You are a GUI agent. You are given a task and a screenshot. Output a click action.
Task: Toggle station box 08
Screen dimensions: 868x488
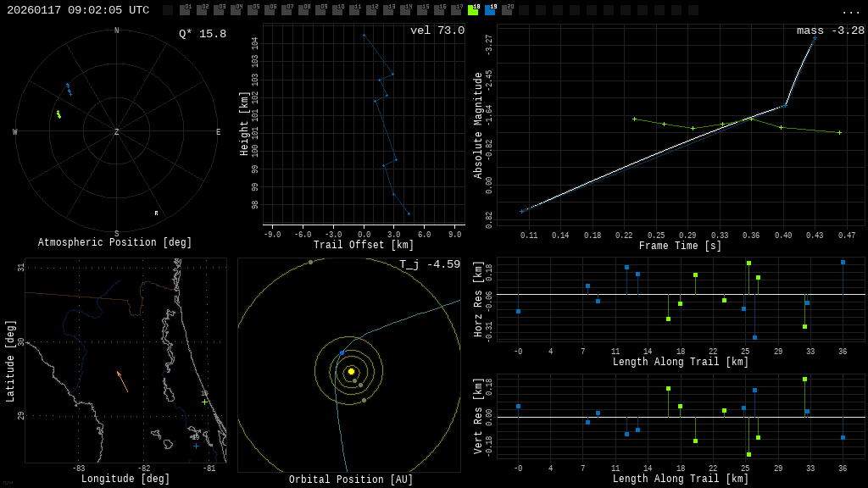pos(303,10)
